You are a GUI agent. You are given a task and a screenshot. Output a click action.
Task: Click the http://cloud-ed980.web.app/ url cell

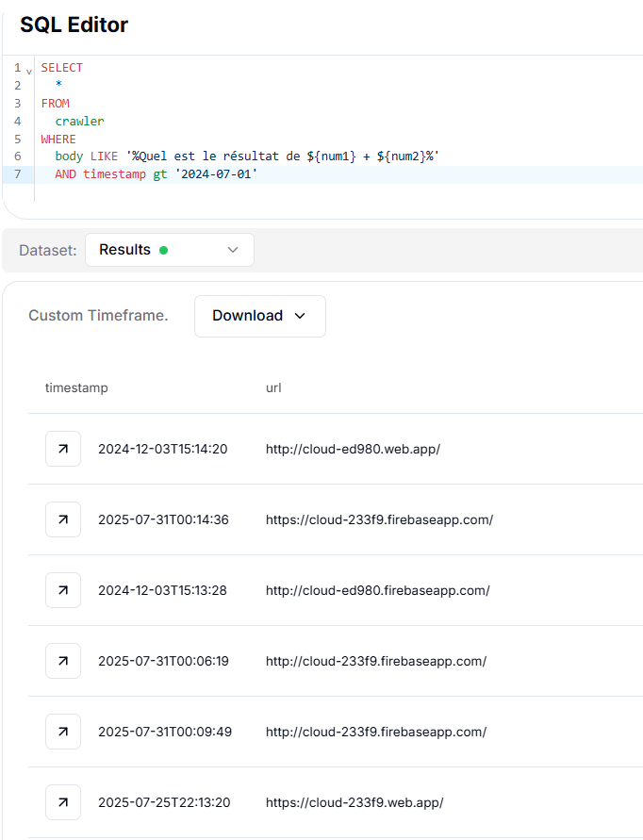353,449
